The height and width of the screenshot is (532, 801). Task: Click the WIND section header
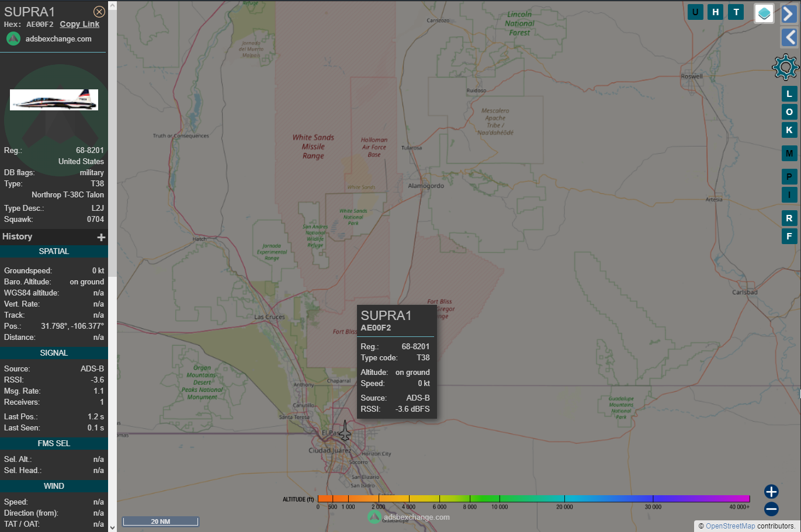click(x=54, y=486)
